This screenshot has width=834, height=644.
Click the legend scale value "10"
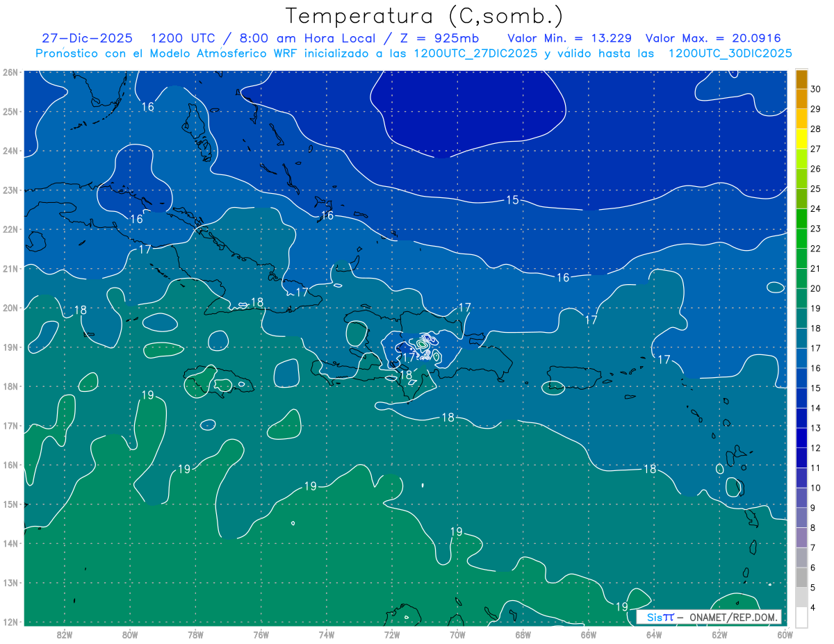click(816, 488)
